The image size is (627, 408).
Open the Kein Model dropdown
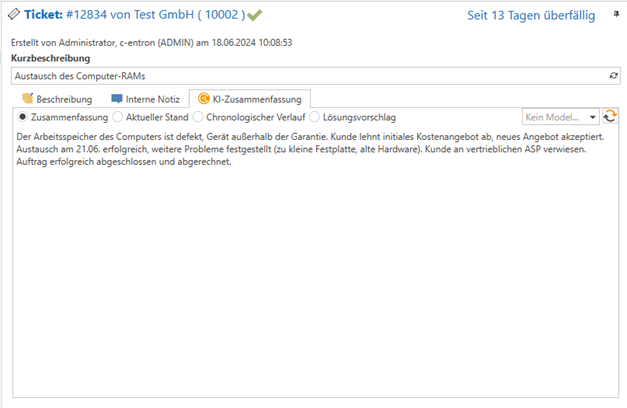click(x=560, y=117)
